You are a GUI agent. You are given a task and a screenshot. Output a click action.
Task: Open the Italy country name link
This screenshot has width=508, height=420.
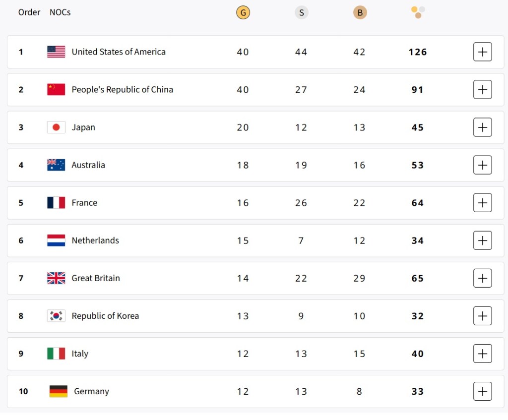coord(80,354)
